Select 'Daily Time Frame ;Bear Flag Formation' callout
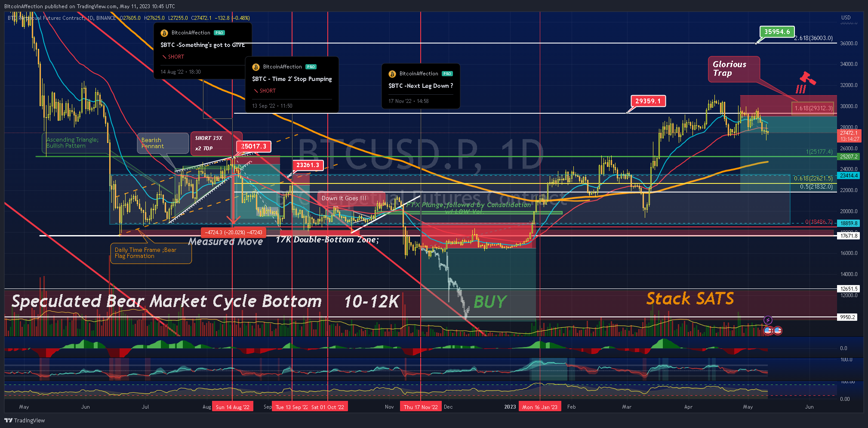The width and height of the screenshot is (868, 428). [x=151, y=253]
